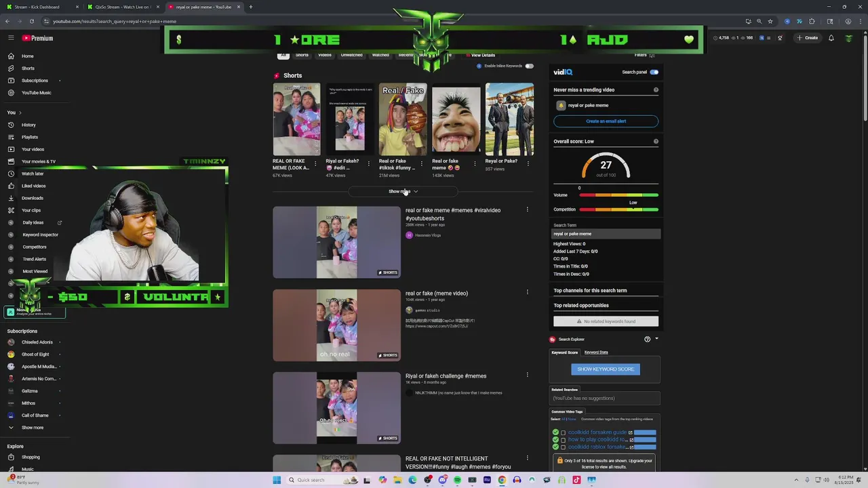Screen dimensions: 868x488
Task: Select the Keyword Stats tab
Action: click(x=596, y=352)
